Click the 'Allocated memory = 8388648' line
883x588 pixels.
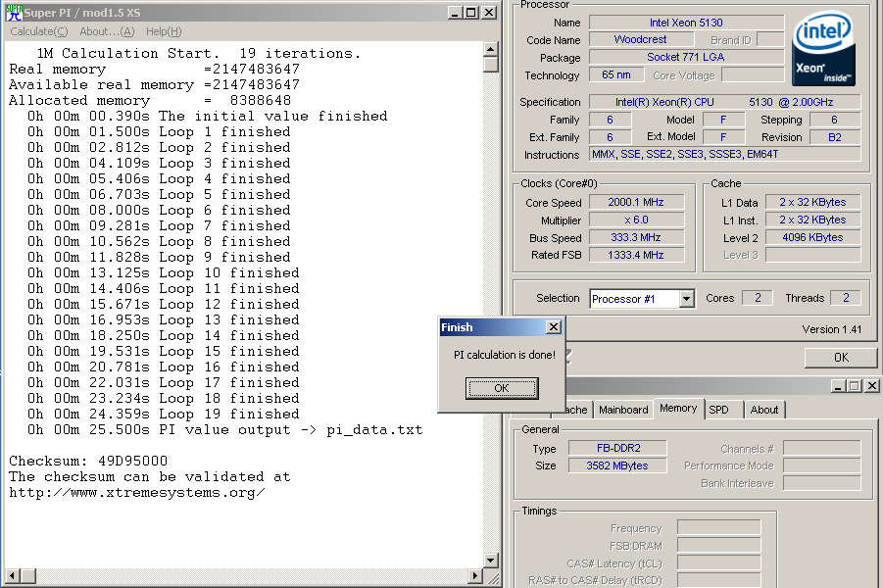150,100
